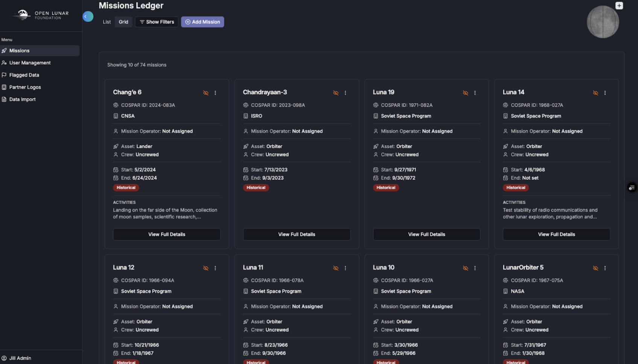Open the three-dot menu for Luna 19
Viewport: 638px width, 364px height.
(x=475, y=93)
